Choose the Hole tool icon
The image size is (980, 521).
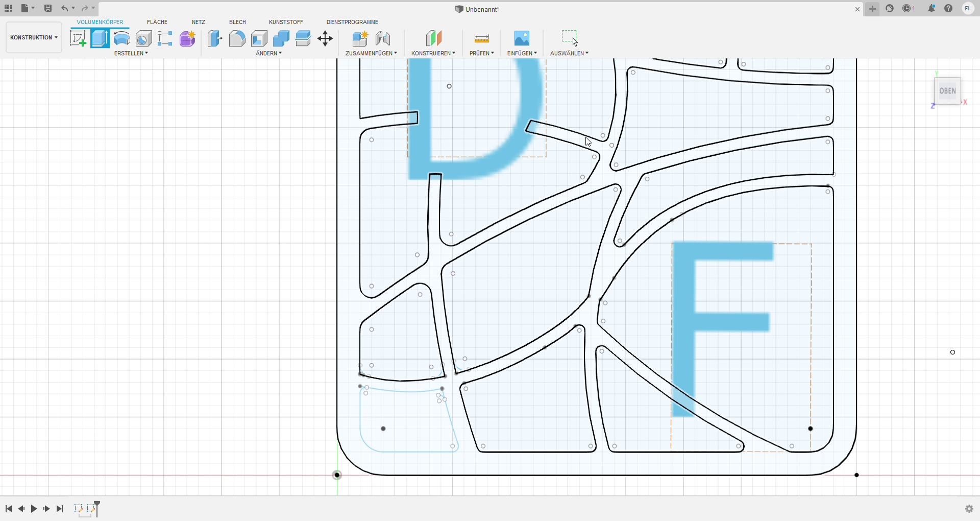(x=143, y=38)
